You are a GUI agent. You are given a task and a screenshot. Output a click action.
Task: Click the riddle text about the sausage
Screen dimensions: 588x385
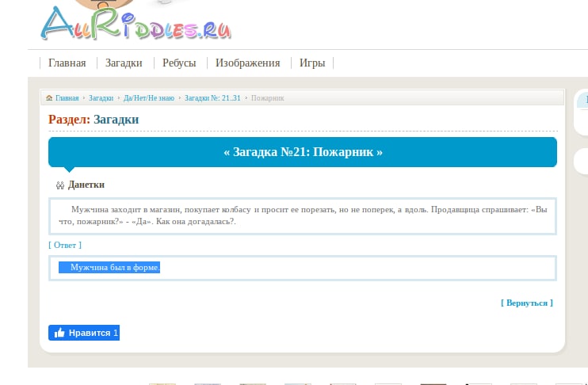[303, 215]
